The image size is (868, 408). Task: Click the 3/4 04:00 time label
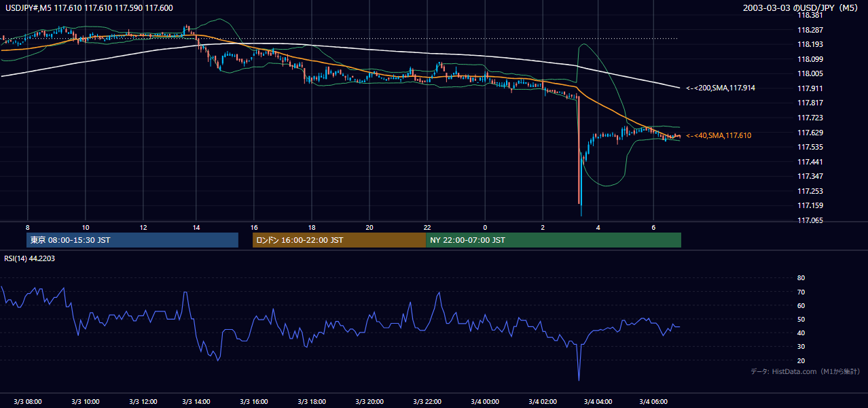(599, 402)
